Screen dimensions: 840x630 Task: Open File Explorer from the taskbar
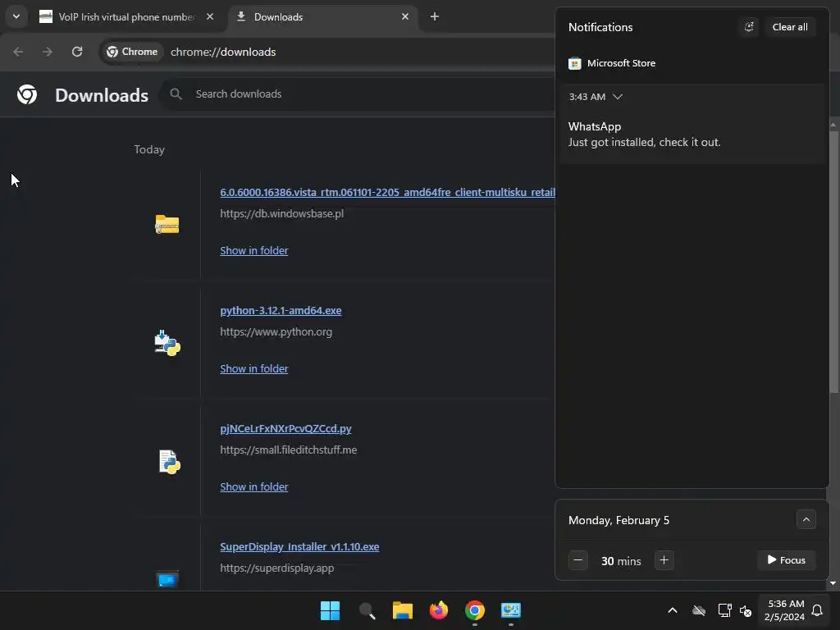[403, 610]
